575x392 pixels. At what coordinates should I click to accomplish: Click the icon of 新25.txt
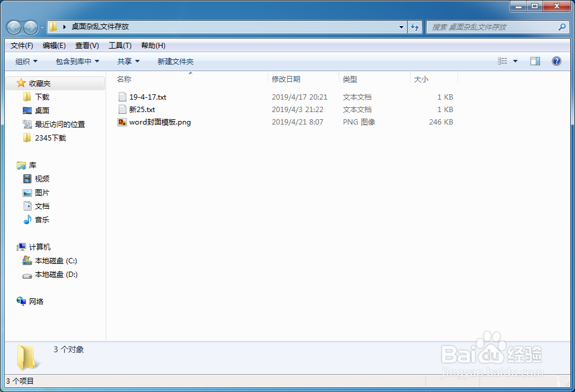tap(122, 109)
